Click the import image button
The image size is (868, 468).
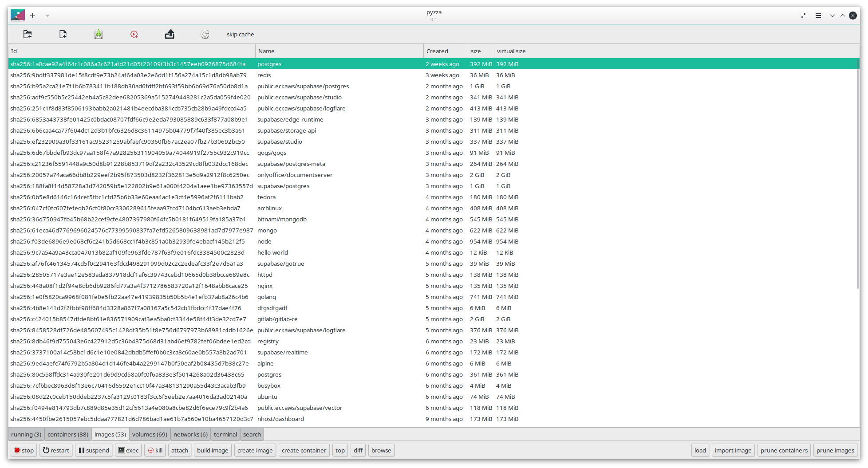[x=733, y=450]
